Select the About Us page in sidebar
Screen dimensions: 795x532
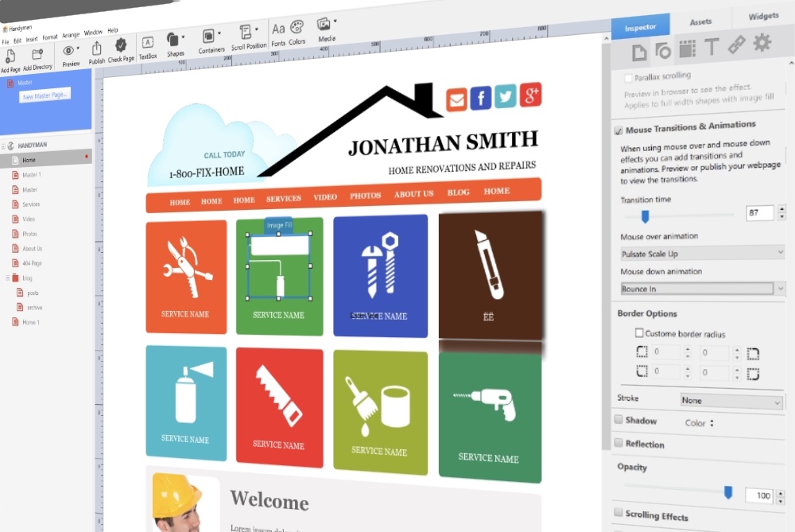[33, 248]
